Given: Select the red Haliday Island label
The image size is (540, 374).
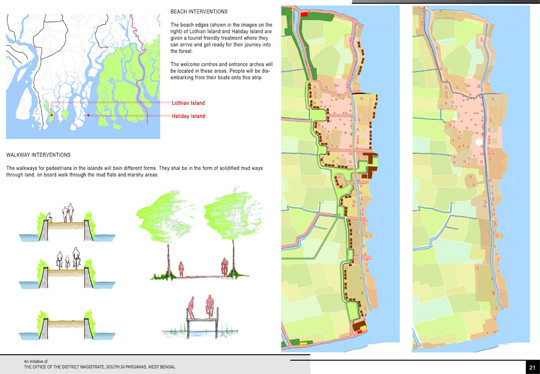Looking at the screenshot, I should click(x=188, y=116).
